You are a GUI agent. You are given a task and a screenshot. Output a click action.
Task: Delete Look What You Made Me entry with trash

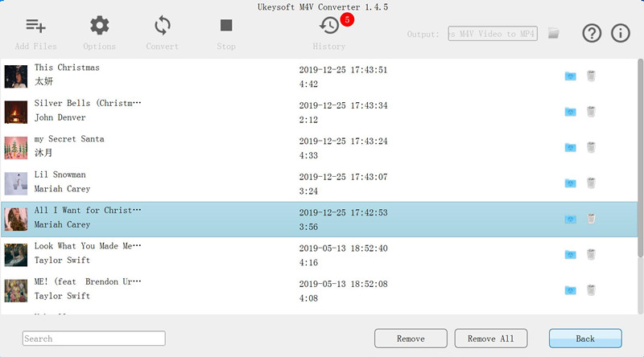pos(591,254)
